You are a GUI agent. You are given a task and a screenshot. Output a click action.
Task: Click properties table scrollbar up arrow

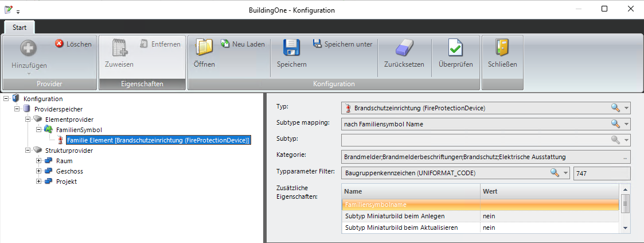pyautogui.click(x=625, y=190)
